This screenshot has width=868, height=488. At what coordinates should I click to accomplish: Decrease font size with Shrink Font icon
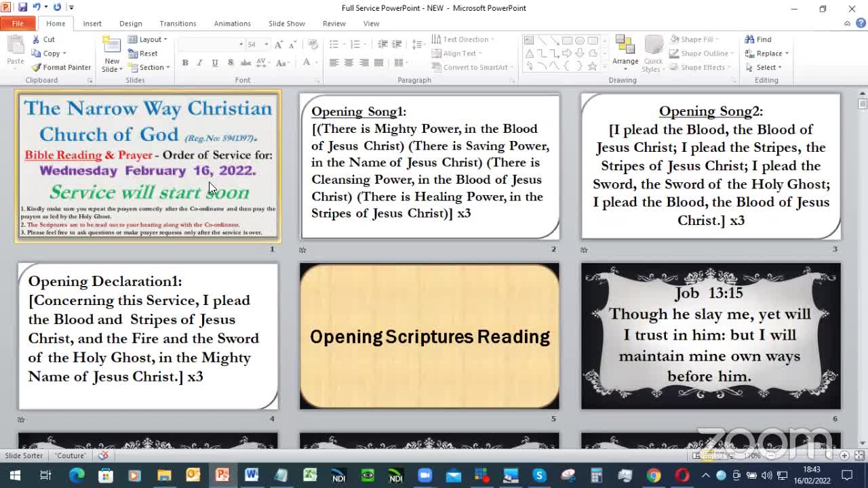pos(292,44)
